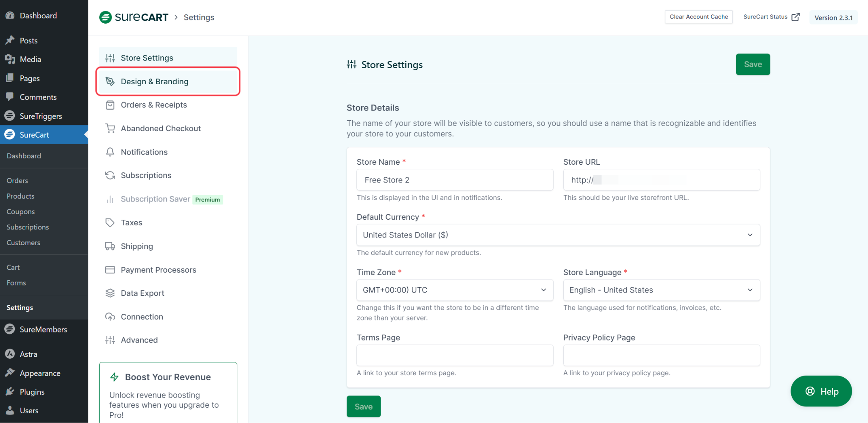The height and width of the screenshot is (423, 868).
Task: Open the Store Language dropdown
Action: pos(661,290)
